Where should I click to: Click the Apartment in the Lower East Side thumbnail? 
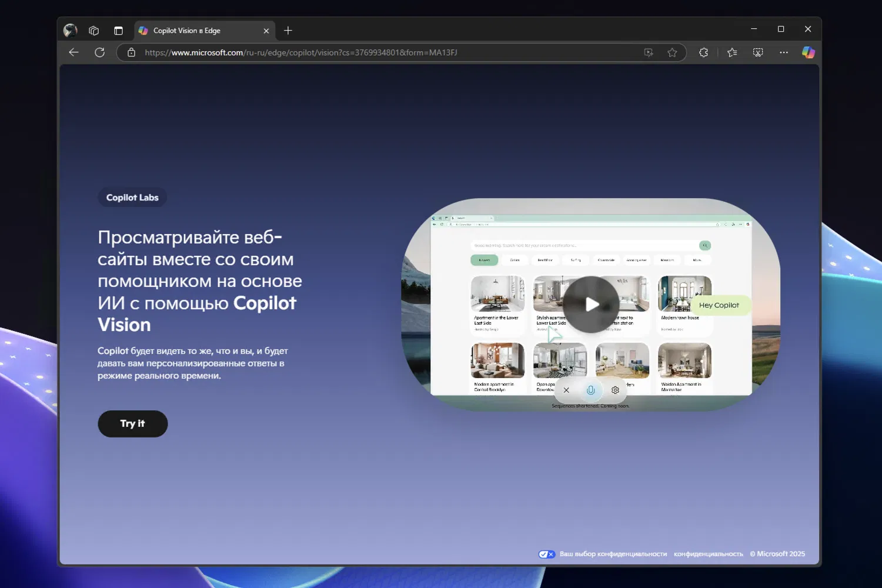tap(497, 294)
